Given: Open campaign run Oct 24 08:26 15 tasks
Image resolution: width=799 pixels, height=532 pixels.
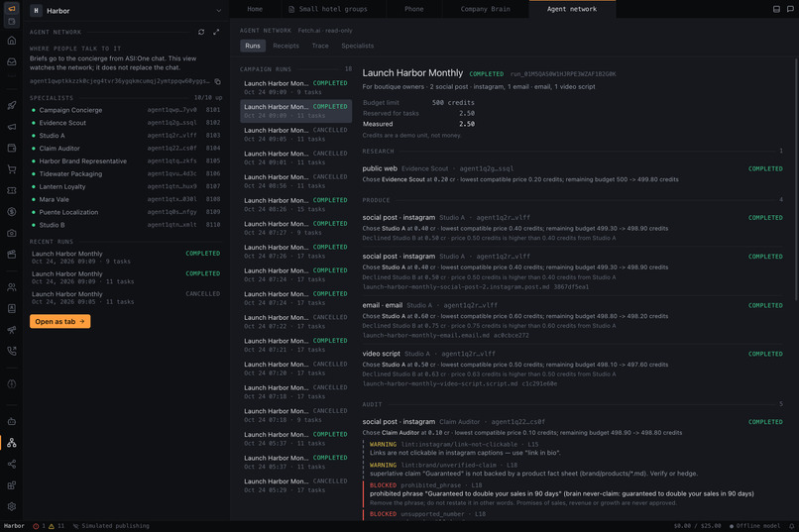Looking at the screenshot, I should click(295, 205).
